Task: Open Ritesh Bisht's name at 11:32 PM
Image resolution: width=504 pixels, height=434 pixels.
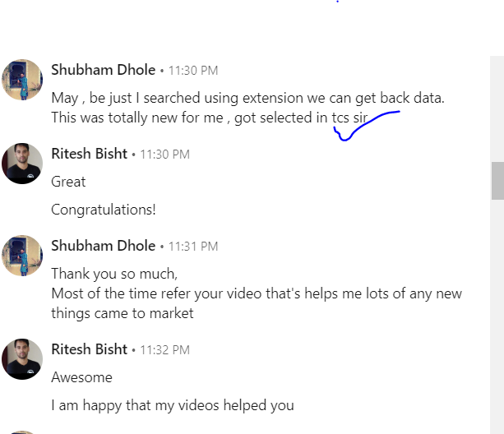Action: (x=89, y=349)
